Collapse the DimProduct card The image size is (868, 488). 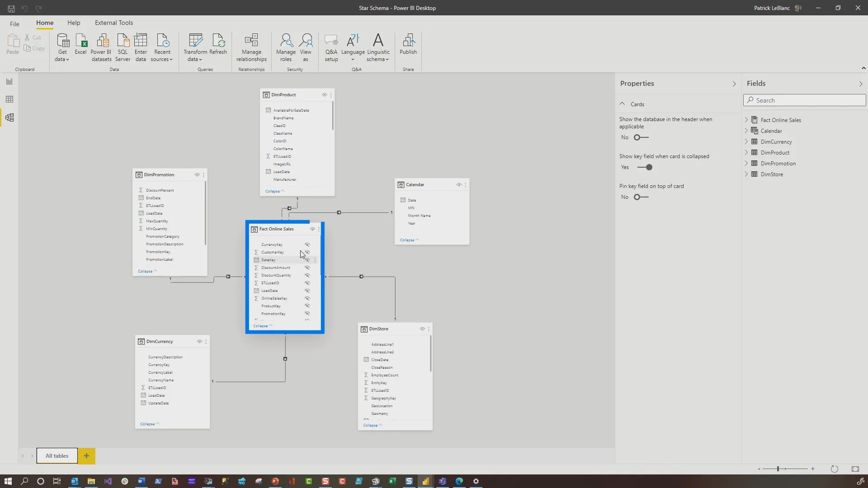click(x=275, y=191)
